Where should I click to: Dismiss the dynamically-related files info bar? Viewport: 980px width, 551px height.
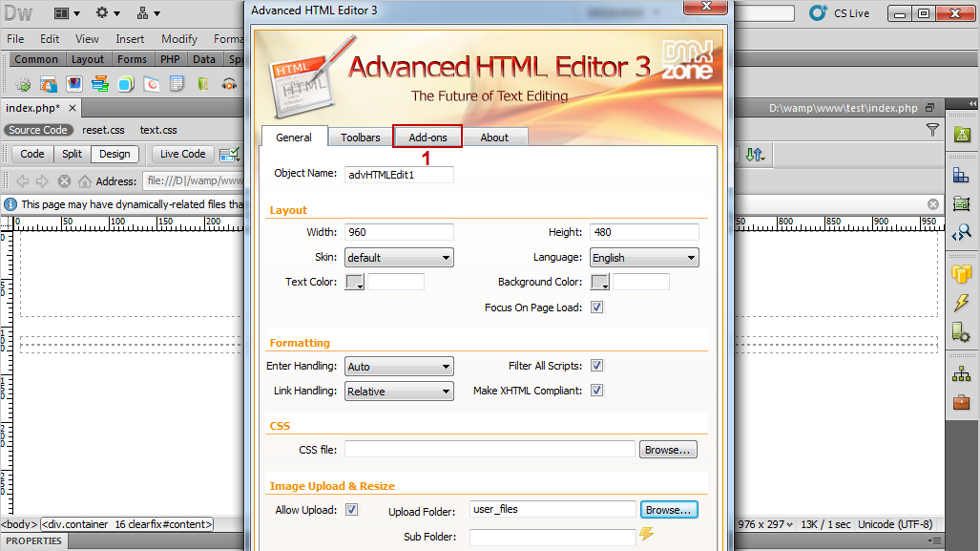933,204
